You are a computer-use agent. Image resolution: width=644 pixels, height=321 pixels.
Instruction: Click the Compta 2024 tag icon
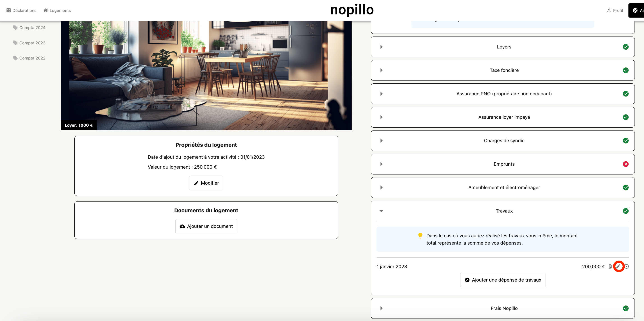[15, 28]
